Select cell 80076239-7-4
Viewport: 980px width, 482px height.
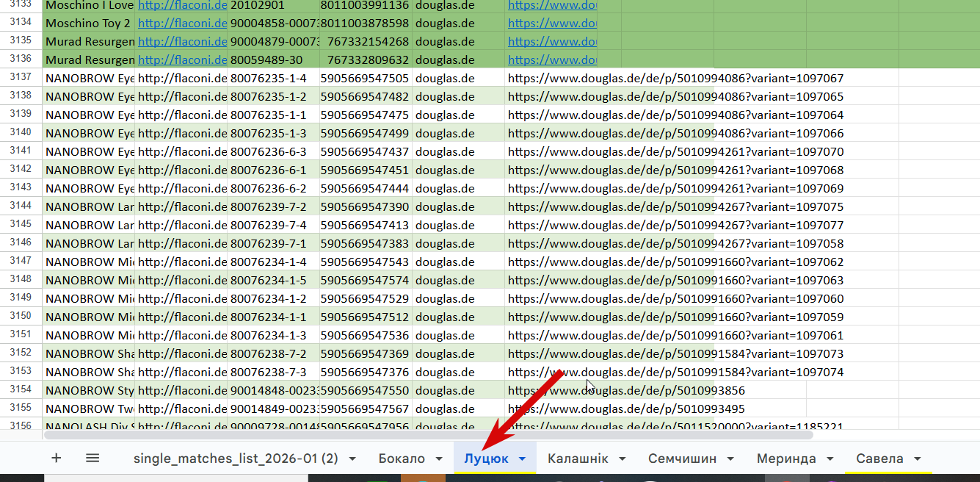[274, 225]
